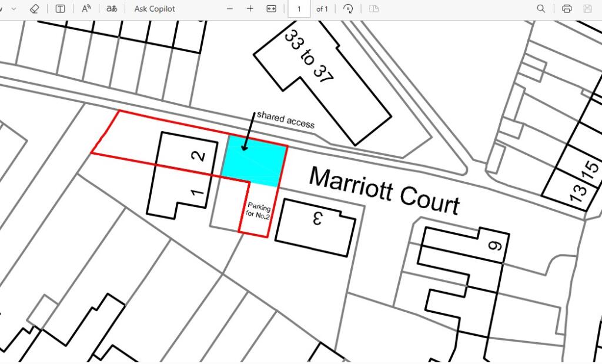Click the Add text tool icon
The image size is (602, 364).
[60, 9]
